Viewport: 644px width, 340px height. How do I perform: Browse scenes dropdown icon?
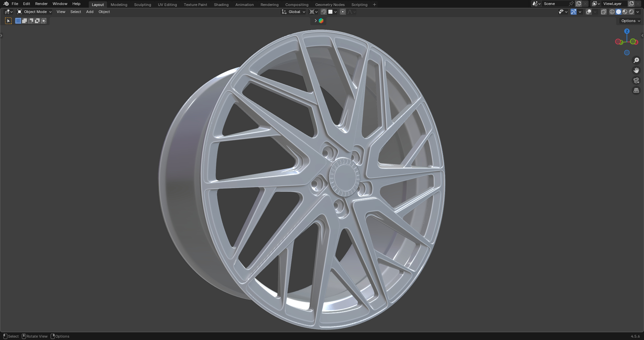click(x=536, y=4)
